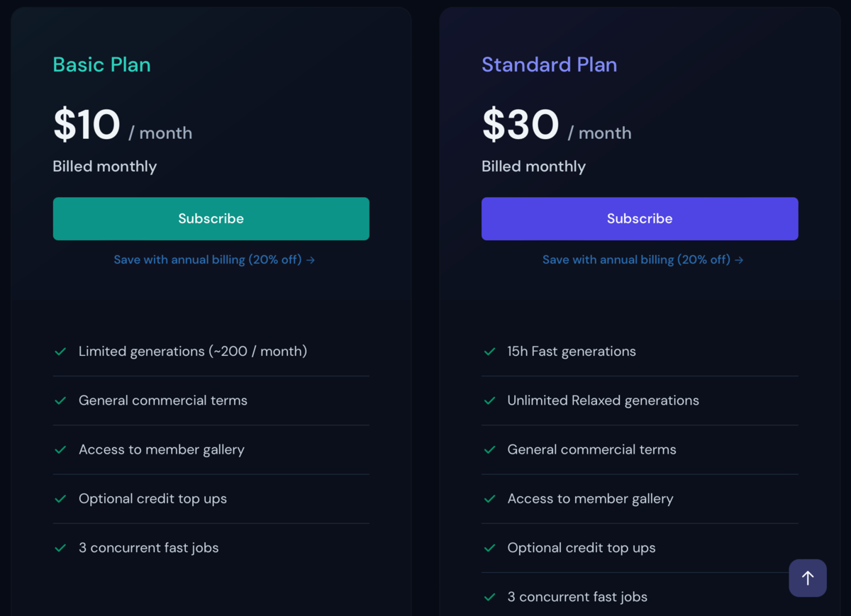The height and width of the screenshot is (616, 851).
Task: Click the $10 per month price
Action: (x=122, y=125)
